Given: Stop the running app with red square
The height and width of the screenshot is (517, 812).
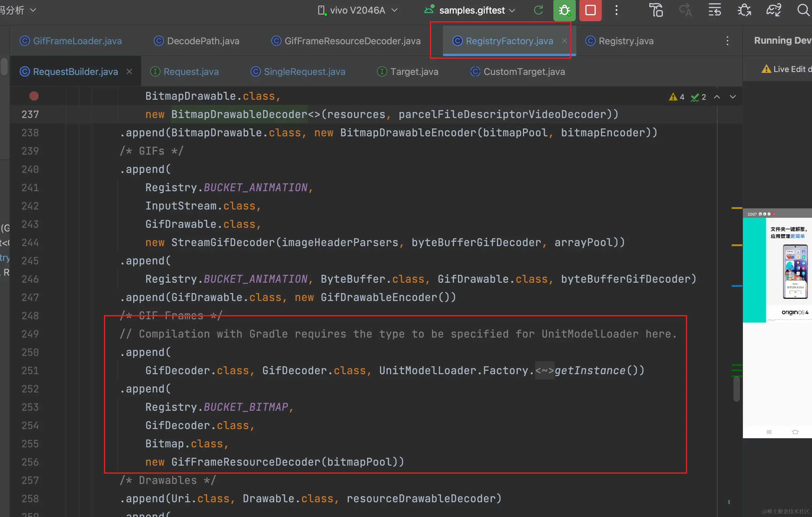Looking at the screenshot, I should pyautogui.click(x=590, y=10).
